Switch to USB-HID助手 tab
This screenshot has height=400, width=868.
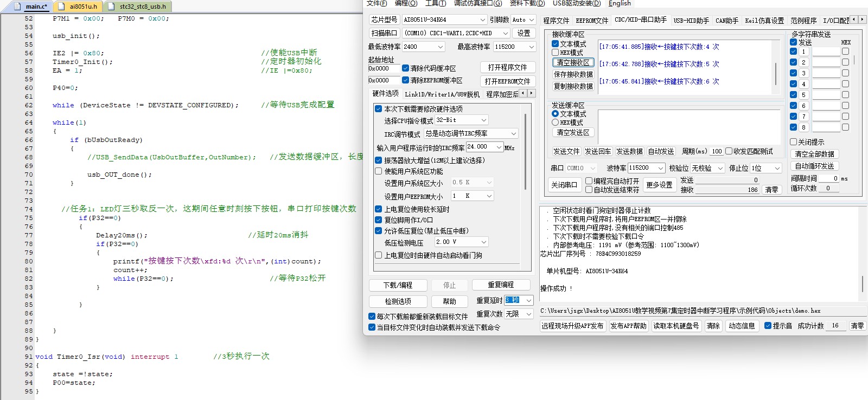(691, 21)
